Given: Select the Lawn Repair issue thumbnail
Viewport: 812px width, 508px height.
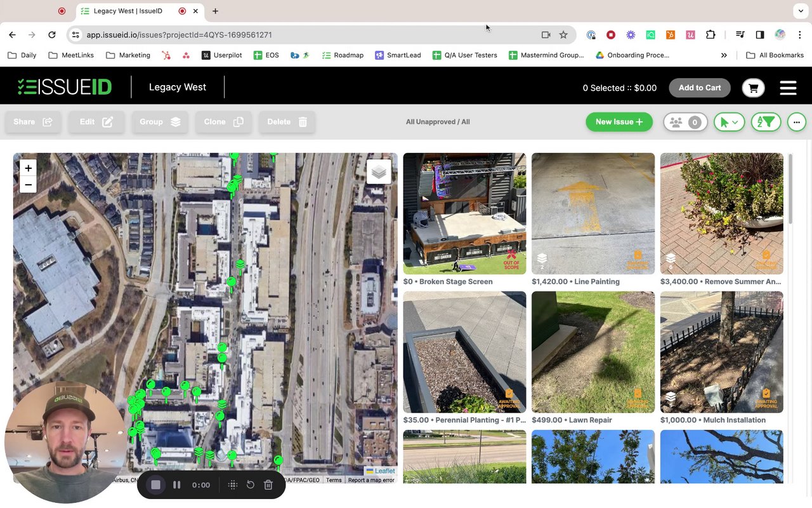Looking at the screenshot, I should tap(593, 352).
